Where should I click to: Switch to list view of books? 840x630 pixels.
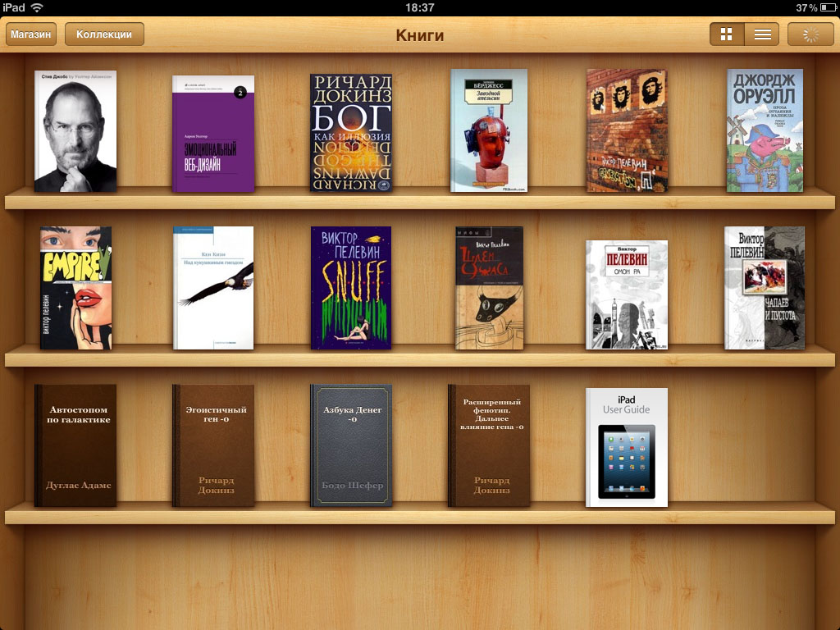pyautogui.click(x=762, y=34)
